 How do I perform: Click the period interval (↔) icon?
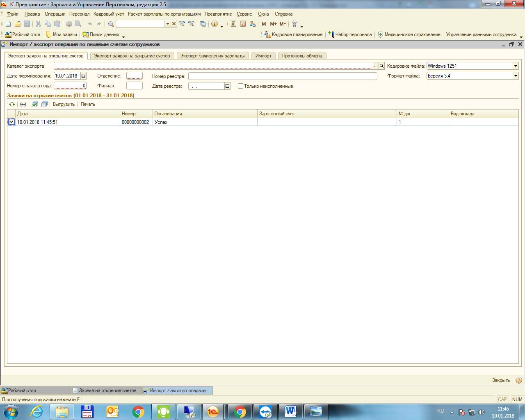pyautogui.click(x=23, y=104)
